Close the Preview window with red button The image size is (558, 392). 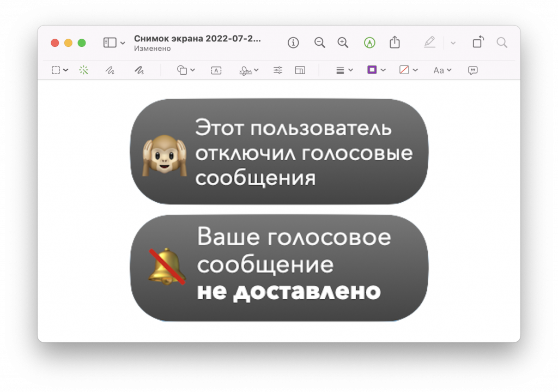point(55,43)
